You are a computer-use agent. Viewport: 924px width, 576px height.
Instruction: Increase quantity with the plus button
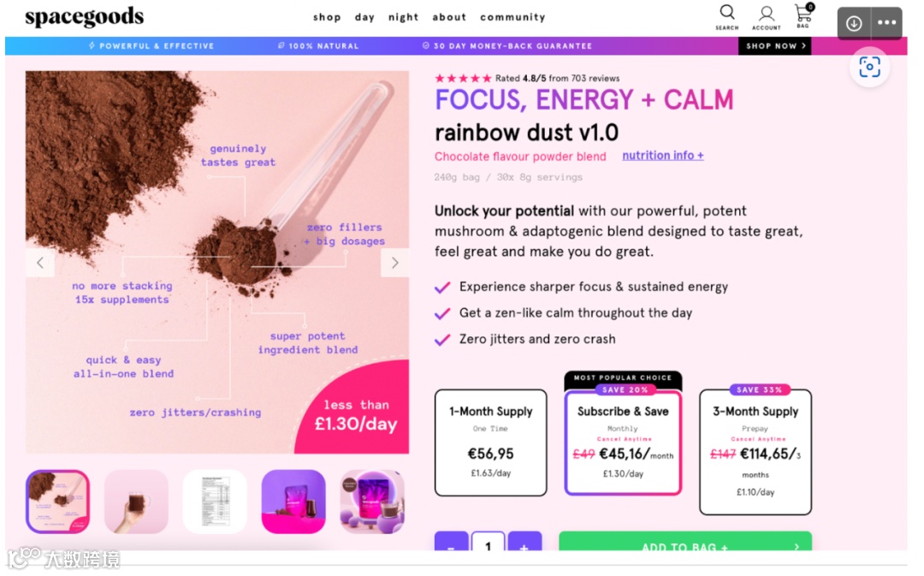524,542
